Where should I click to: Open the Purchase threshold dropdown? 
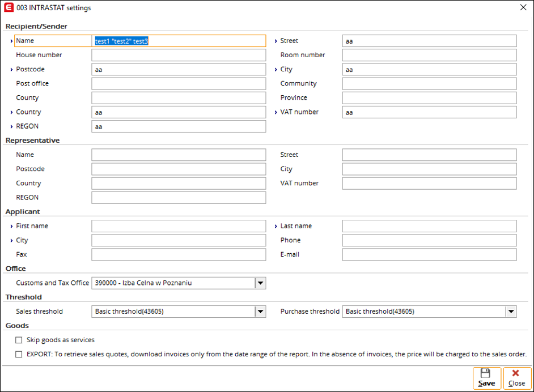click(x=511, y=312)
